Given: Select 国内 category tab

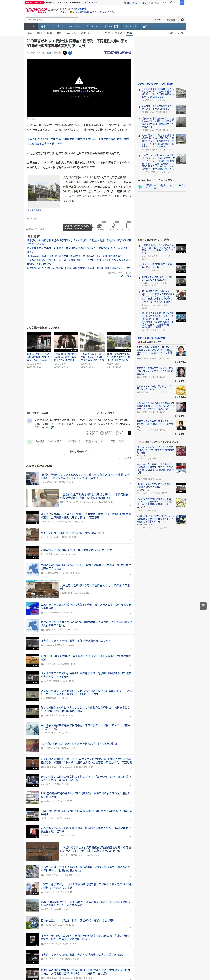Looking at the screenshot, I should [40, 33].
